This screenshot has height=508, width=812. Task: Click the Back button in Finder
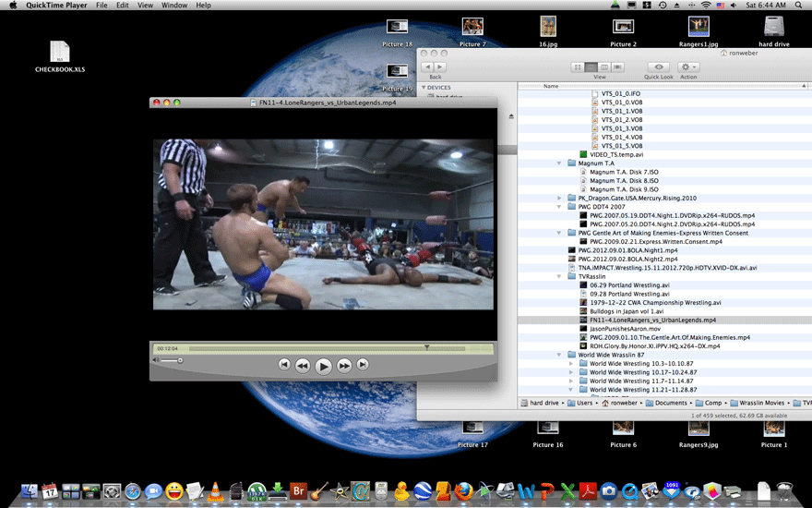tap(427, 67)
